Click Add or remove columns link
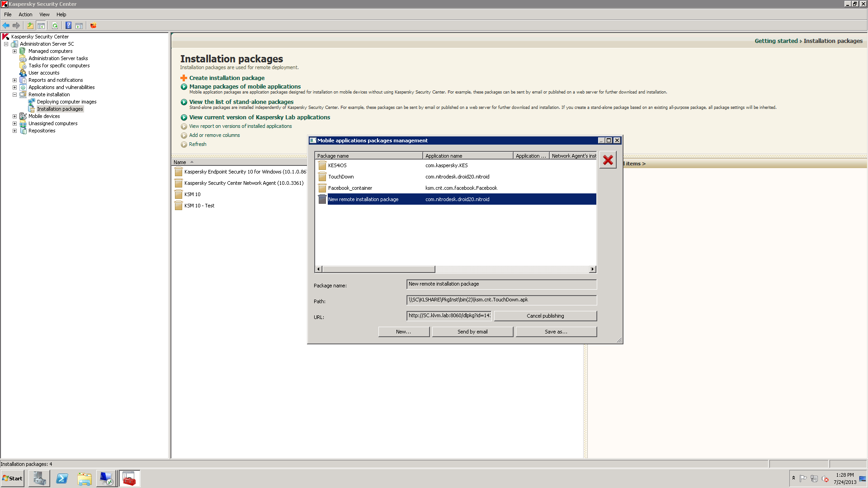This screenshot has width=868, height=488. coord(214,135)
